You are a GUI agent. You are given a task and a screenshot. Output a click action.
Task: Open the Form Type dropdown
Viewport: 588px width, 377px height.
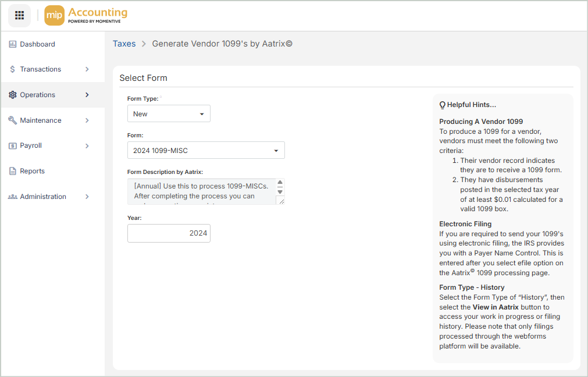[x=169, y=114]
